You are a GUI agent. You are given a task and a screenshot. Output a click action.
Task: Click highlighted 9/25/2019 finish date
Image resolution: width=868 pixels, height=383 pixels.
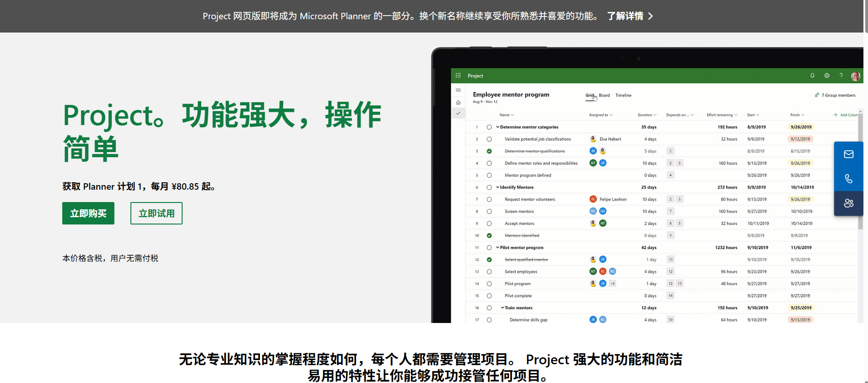point(801,308)
